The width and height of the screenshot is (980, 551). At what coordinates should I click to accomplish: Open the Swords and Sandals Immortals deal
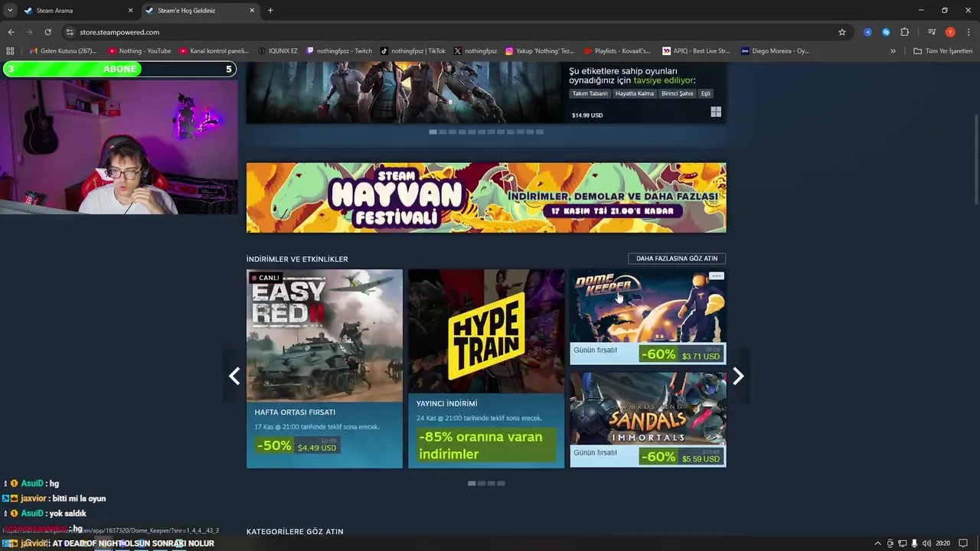click(648, 419)
